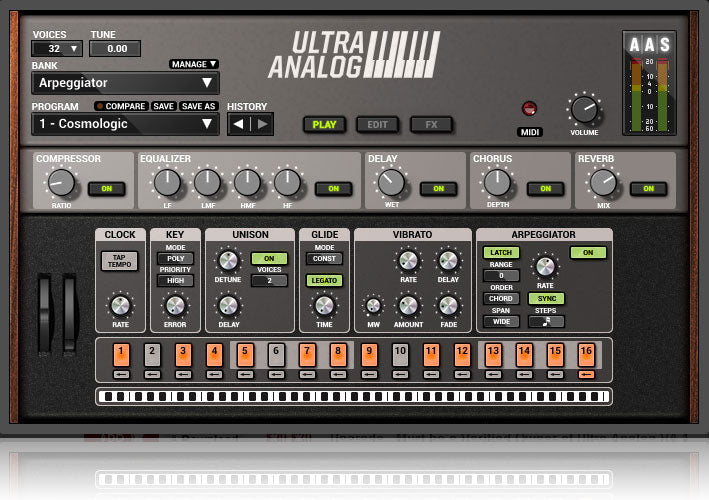Click the on-screen keyboard strip
This screenshot has width=709, height=500.
pyautogui.click(x=354, y=397)
